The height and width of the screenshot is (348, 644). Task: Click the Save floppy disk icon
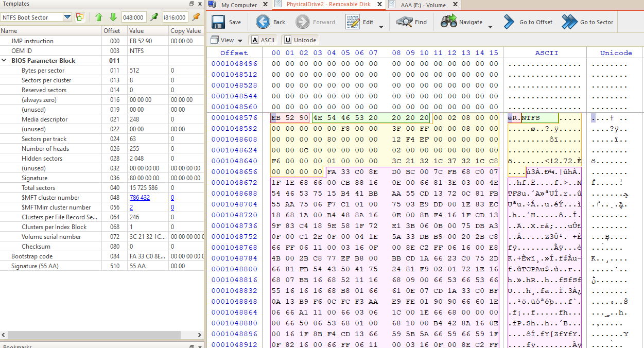click(x=218, y=22)
